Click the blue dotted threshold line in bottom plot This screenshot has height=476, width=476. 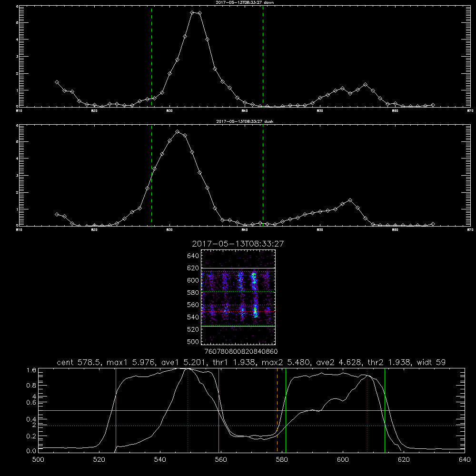[x=251, y=426]
